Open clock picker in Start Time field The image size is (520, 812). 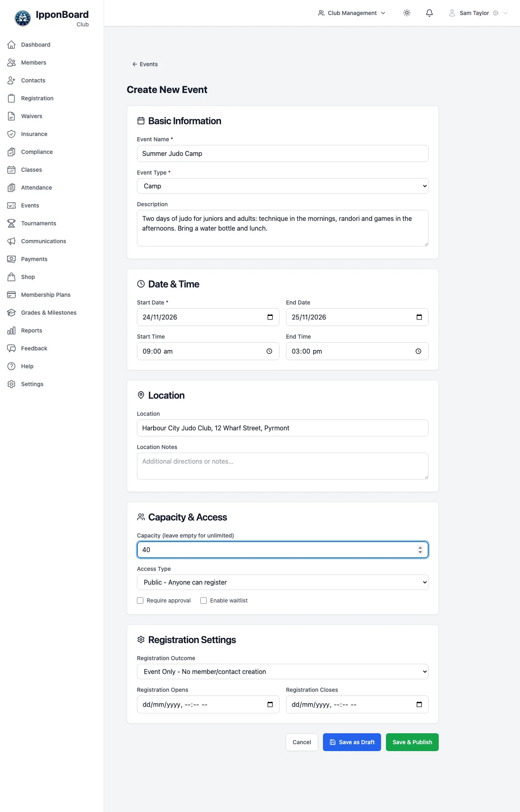pos(269,351)
